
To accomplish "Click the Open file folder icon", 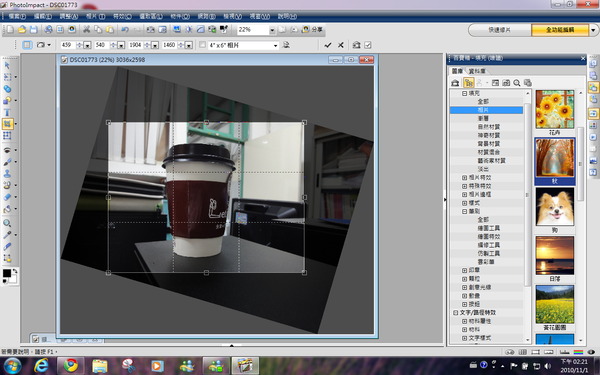I will coord(22,29).
